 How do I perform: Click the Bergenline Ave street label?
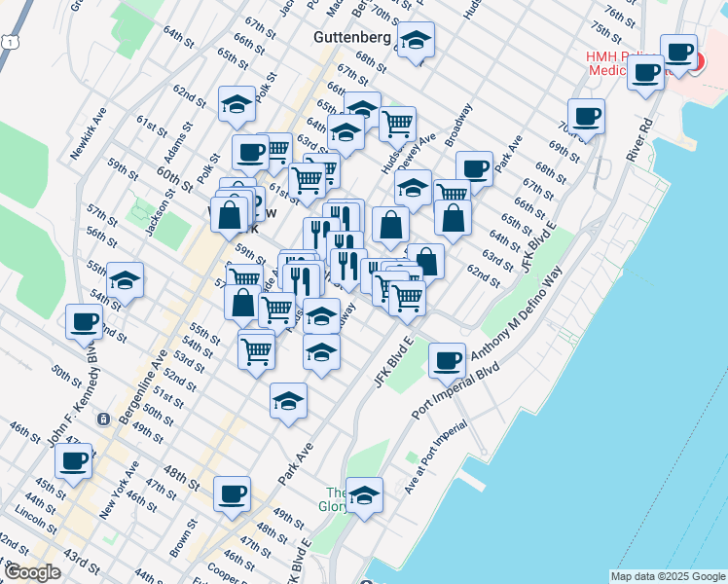point(143,386)
